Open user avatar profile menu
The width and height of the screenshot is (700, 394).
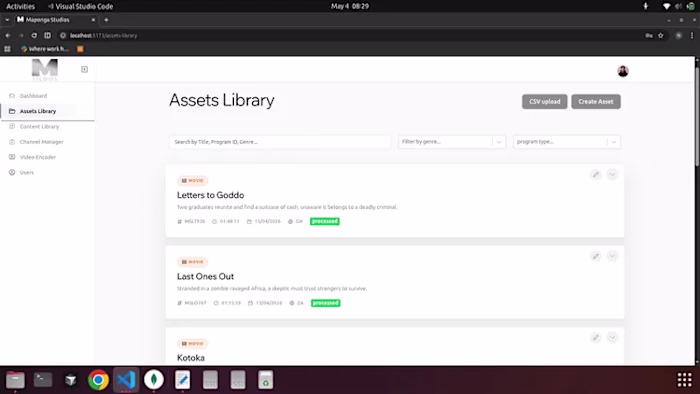click(x=623, y=71)
